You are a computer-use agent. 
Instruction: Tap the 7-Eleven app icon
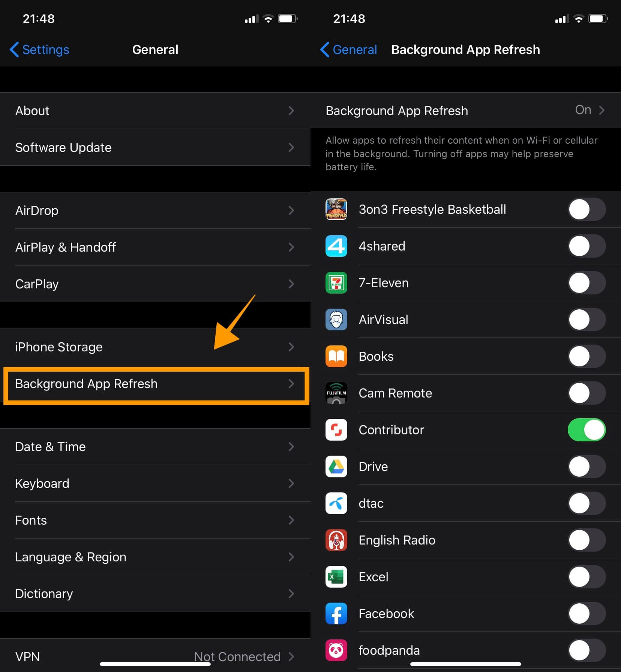336,283
